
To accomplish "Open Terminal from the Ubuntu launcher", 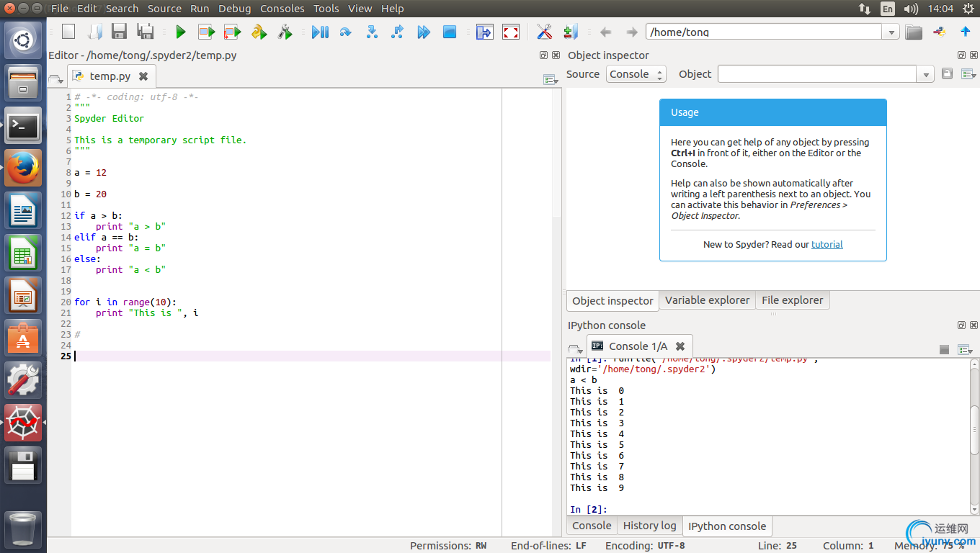I will [23, 126].
